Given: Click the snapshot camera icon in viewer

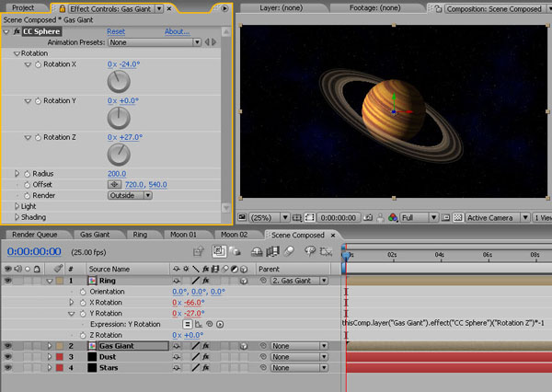Looking at the screenshot, I should click(368, 218).
